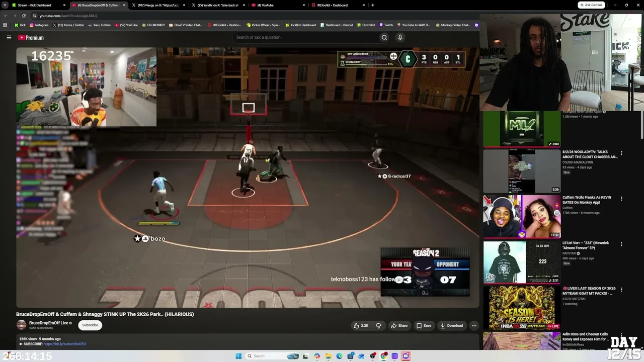This screenshot has width=644, height=362.
Task: Play the WOOLADYTV clout chasers video thumbnail
Action: click(522, 171)
